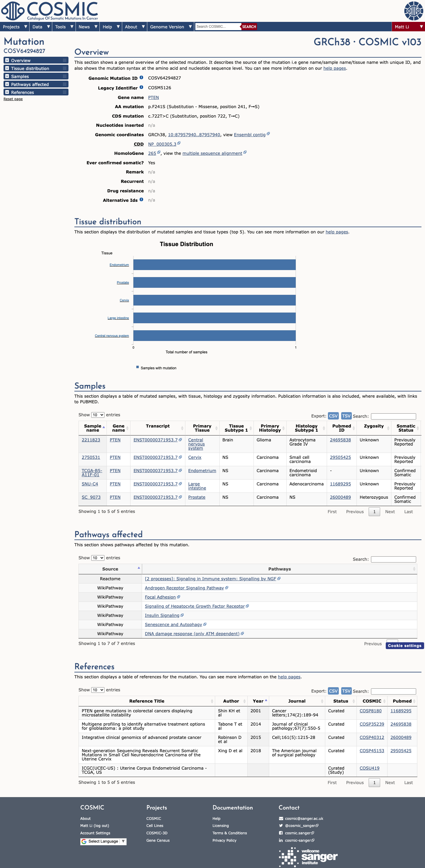
Task: Open the COSP45153 study link
Action: tap(372, 750)
